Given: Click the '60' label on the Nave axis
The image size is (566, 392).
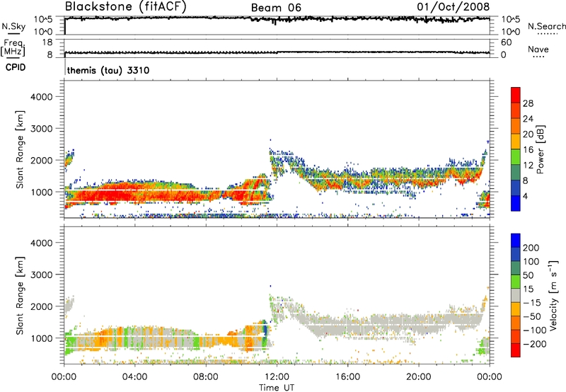Looking at the screenshot, I should [506, 42].
